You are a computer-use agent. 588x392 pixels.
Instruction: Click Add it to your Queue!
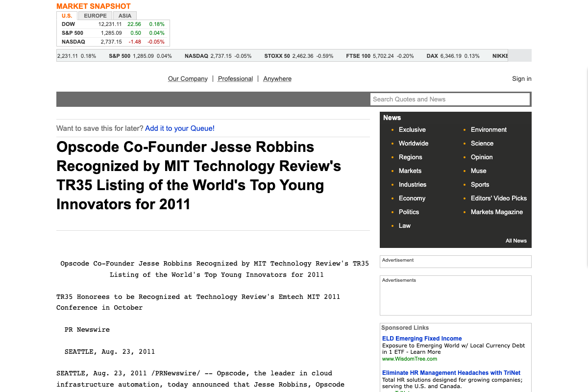pos(179,128)
